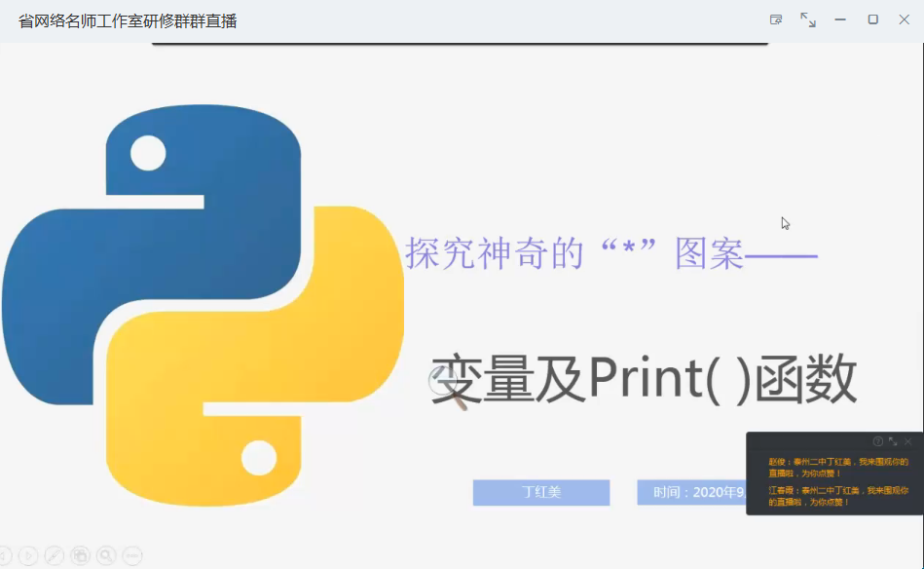Click the 探究神奇的"*"图案 subtitle
This screenshot has width=924, height=569.
[x=611, y=254]
